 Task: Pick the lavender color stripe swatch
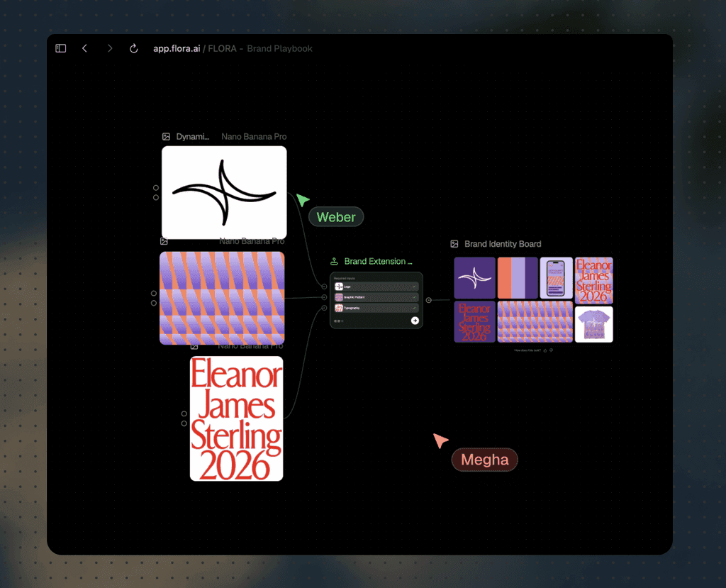pos(518,278)
